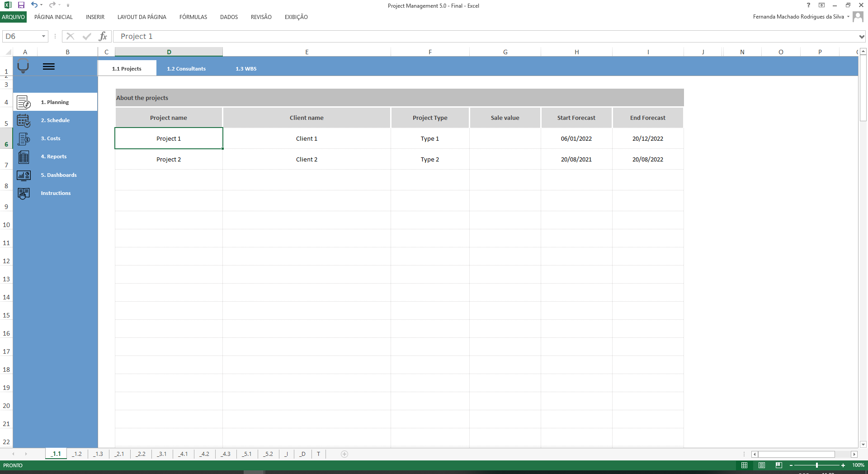Open the 5. Dashboards sidebar icon
Viewport: 868px width, 474px height.
(24, 175)
